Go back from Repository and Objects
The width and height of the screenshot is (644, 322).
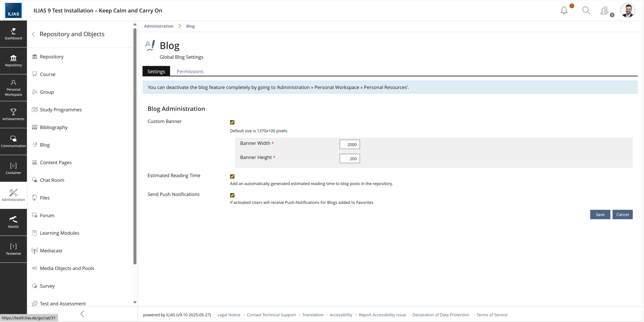click(x=33, y=34)
